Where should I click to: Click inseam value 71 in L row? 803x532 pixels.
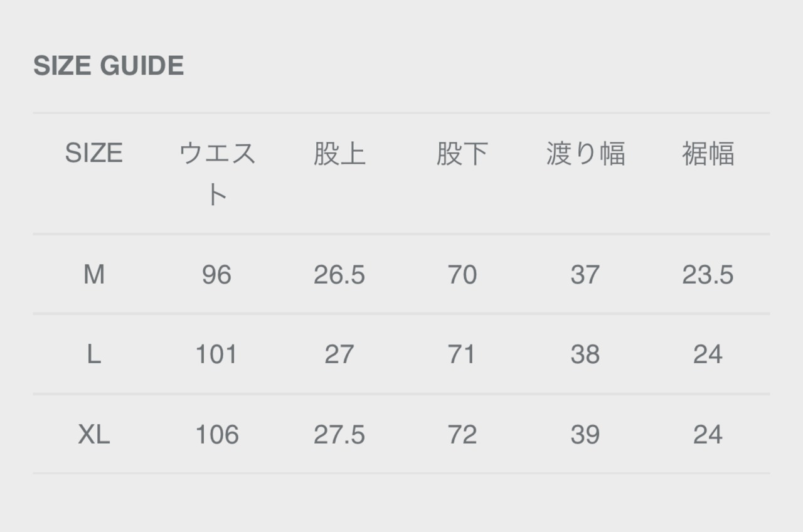[462, 354]
